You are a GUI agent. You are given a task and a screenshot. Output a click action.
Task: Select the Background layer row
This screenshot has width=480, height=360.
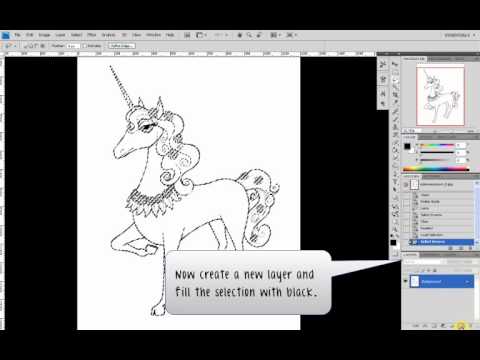coord(441,281)
